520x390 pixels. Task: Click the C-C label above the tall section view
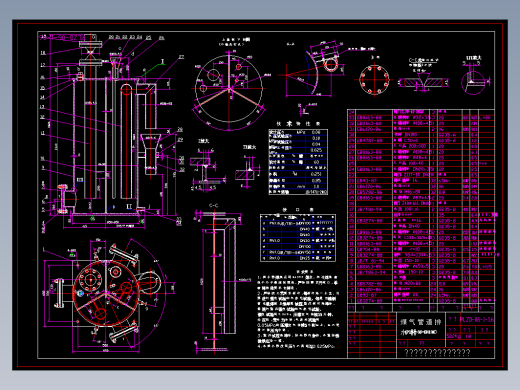(x=214, y=205)
